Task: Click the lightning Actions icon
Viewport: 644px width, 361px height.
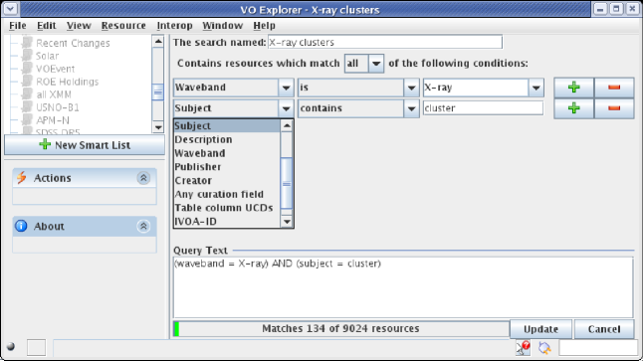Action: tap(21, 178)
